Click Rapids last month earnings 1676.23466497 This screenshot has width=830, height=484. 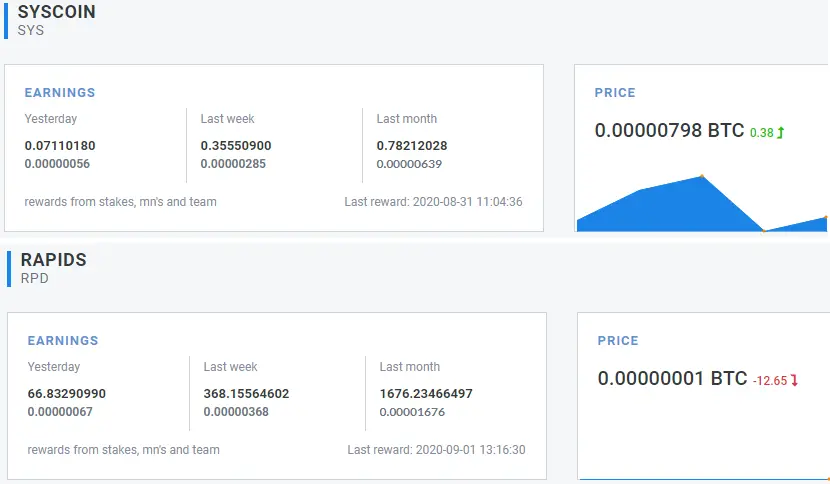point(426,393)
